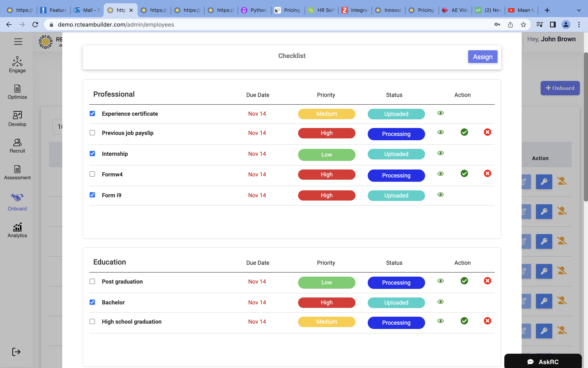View the Previous job payslip document
This screenshot has height=368, width=588.
[x=440, y=132]
